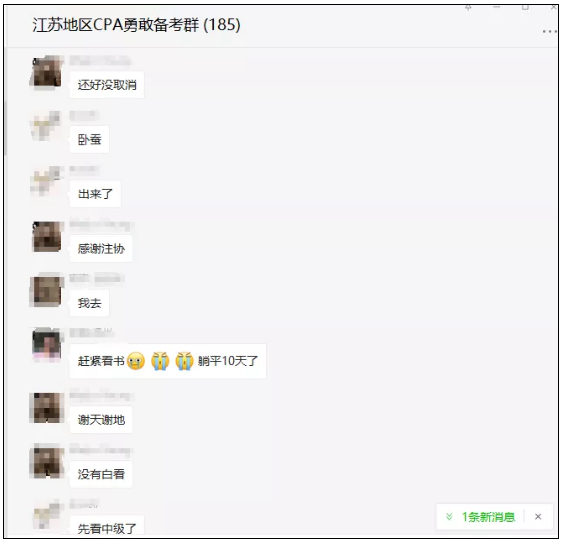The image size is (561, 545).
Task: Click avatar beside 感谢注协 message
Action: pyautogui.click(x=47, y=237)
